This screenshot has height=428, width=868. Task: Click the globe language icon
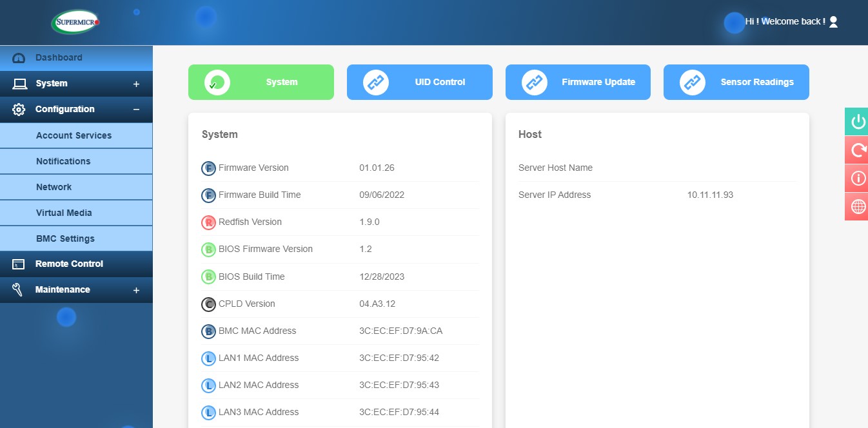tap(858, 207)
